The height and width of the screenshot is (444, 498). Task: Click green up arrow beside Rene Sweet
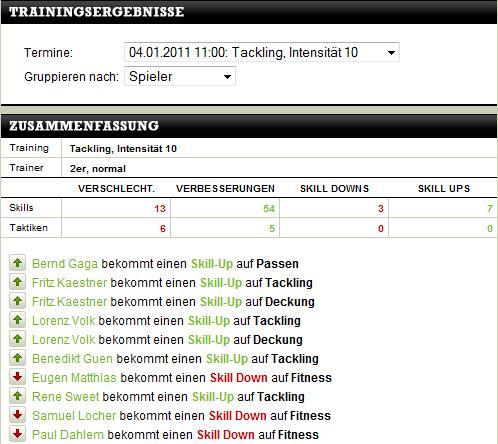point(17,396)
